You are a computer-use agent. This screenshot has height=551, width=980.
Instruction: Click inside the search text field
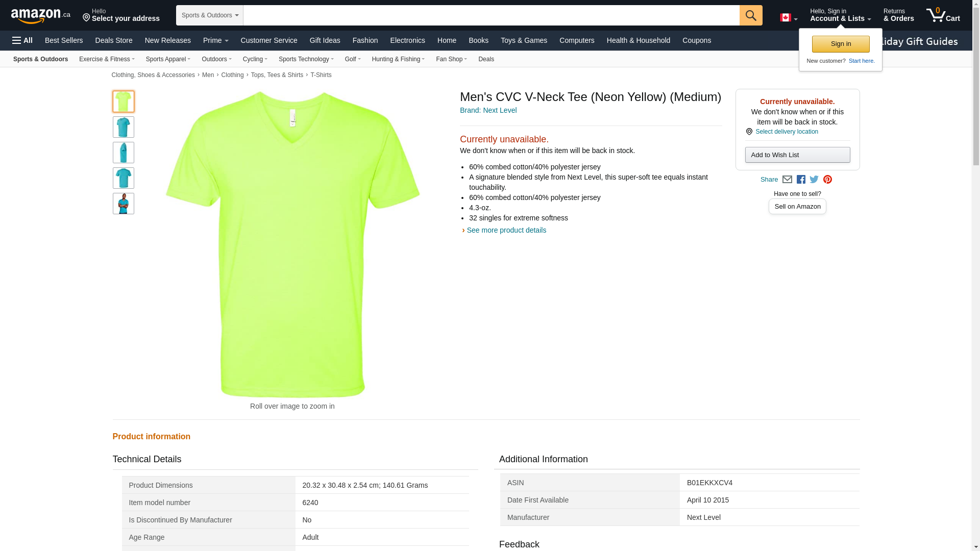pyautogui.click(x=491, y=15)
